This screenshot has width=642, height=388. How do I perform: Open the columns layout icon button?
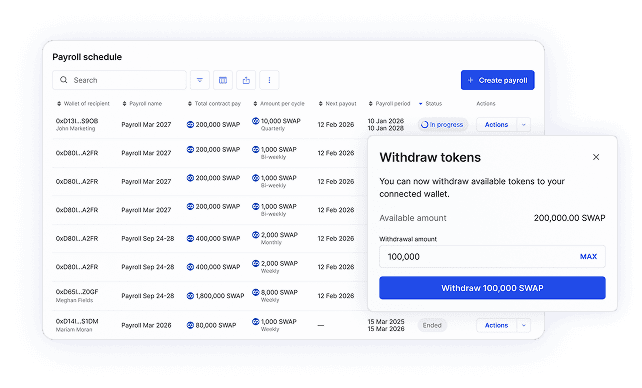[223, 80]
